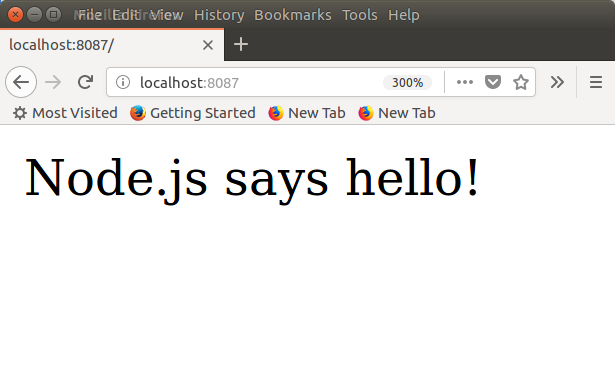Go back using the back arrow

click(21, 82)
